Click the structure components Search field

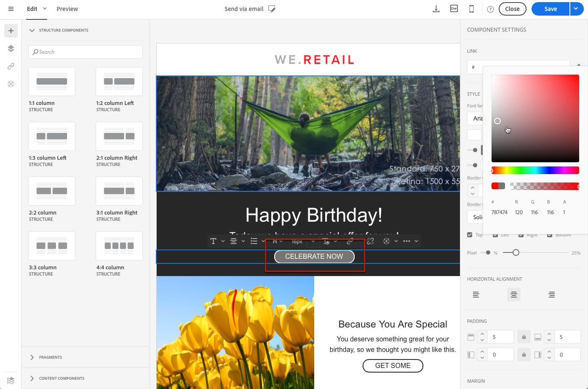(86, 52)
